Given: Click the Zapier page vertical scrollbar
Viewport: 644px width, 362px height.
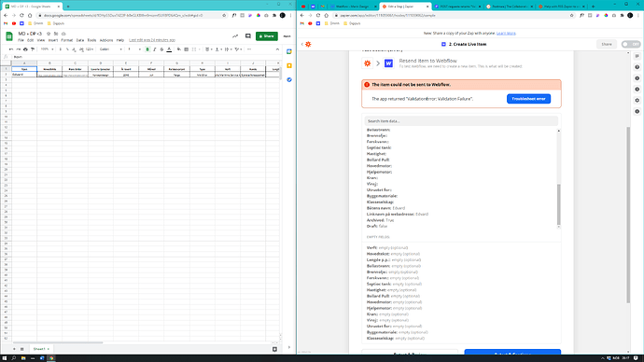Looking at the screenshot, I should point(628,215).
